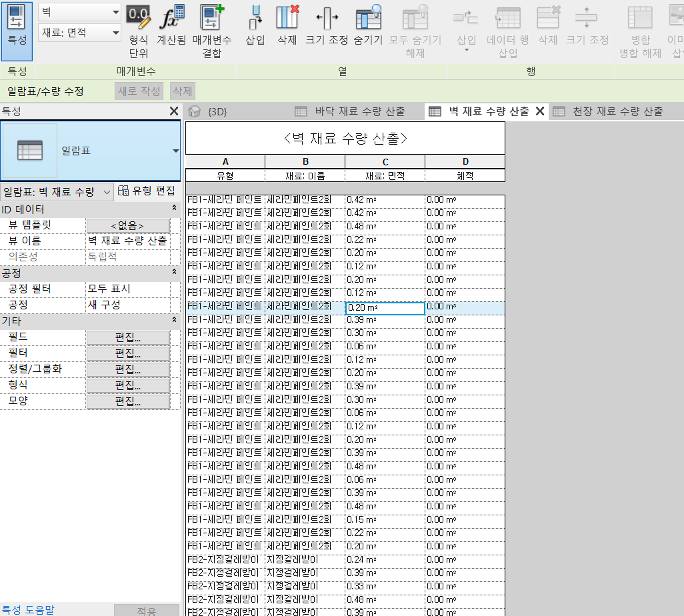Click the 재료: 면적 heading cell
The image size is (684, 616).
click(385, 176)
